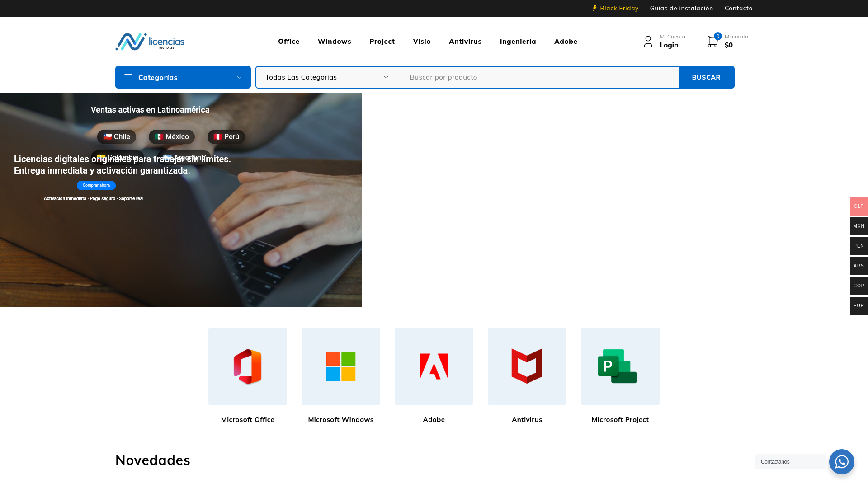Switch currency to EUR
This screenshot has width=868, height=488.
(859, 306)
